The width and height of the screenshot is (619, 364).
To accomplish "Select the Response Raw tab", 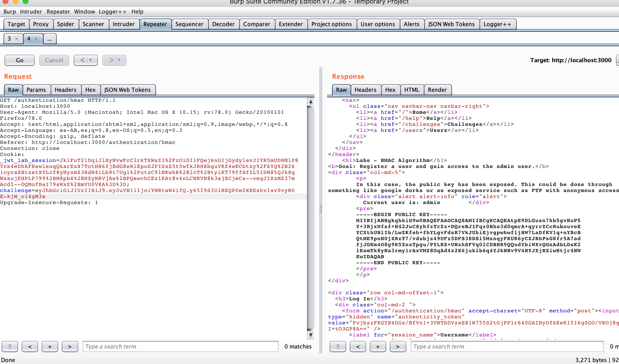I will pyautogui.click(x=341, y=90).
